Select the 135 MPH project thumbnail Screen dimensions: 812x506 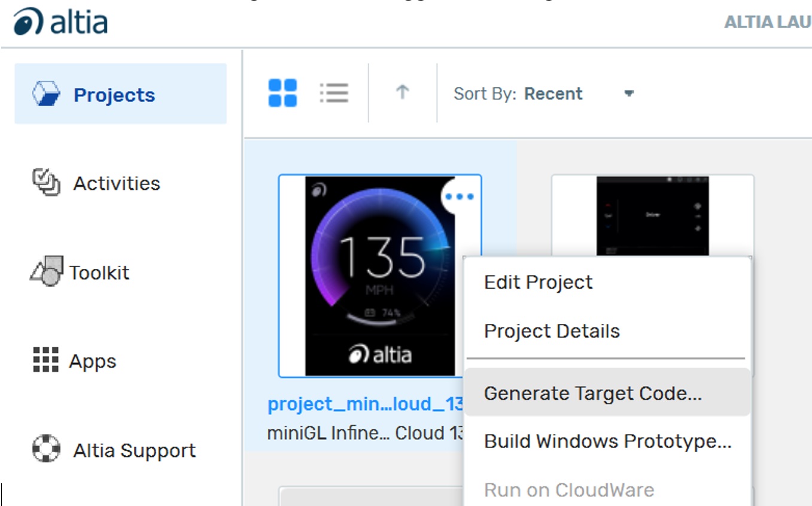tap(380, 276)
